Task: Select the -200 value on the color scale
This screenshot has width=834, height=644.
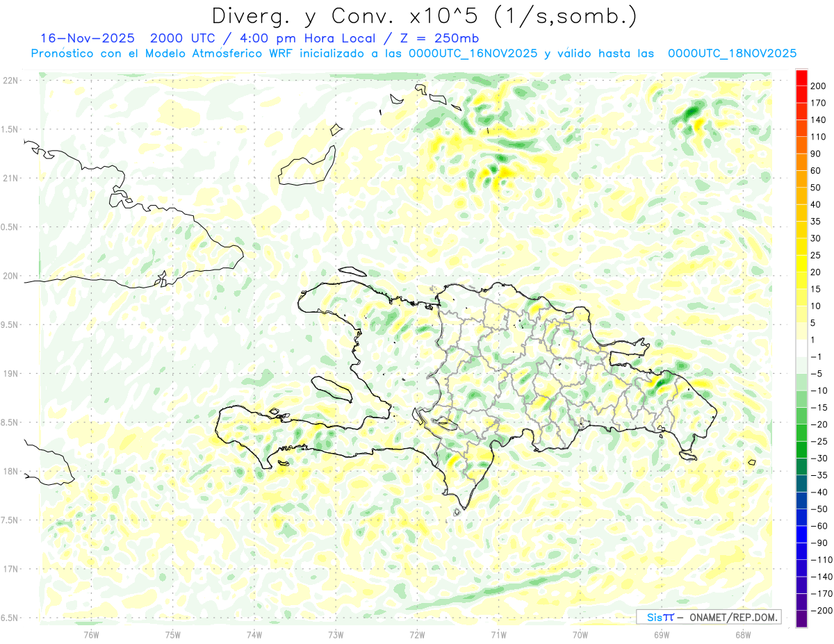Action: pos(822,611)
